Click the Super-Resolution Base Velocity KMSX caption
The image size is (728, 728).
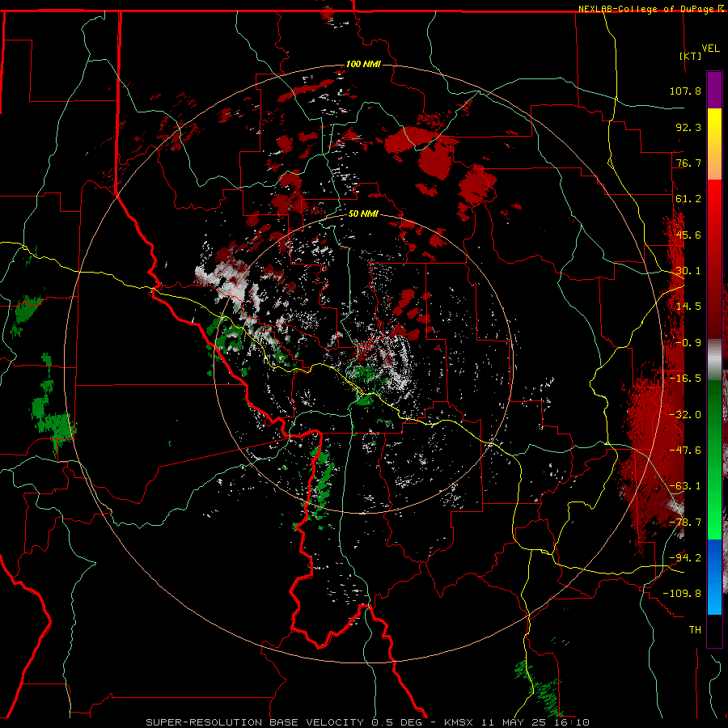tap(368, 722)
